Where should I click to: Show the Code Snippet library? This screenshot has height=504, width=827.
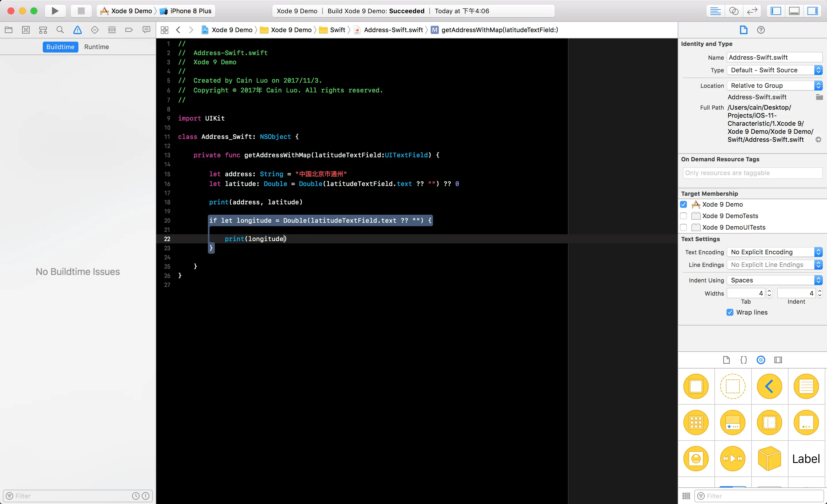pyautogui.click(x=743, y=360)
